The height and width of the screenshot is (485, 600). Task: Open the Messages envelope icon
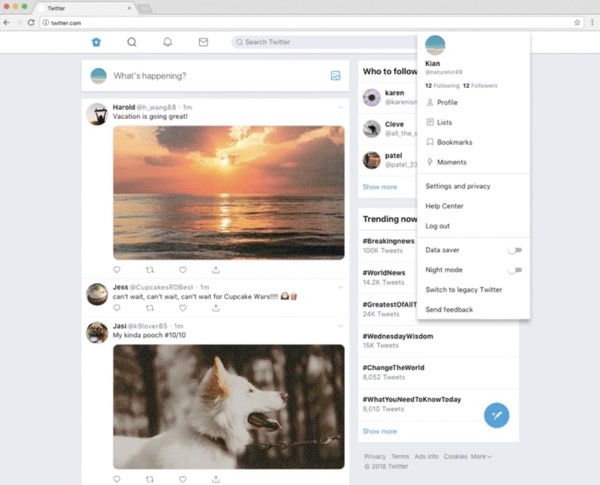point(203,42)
